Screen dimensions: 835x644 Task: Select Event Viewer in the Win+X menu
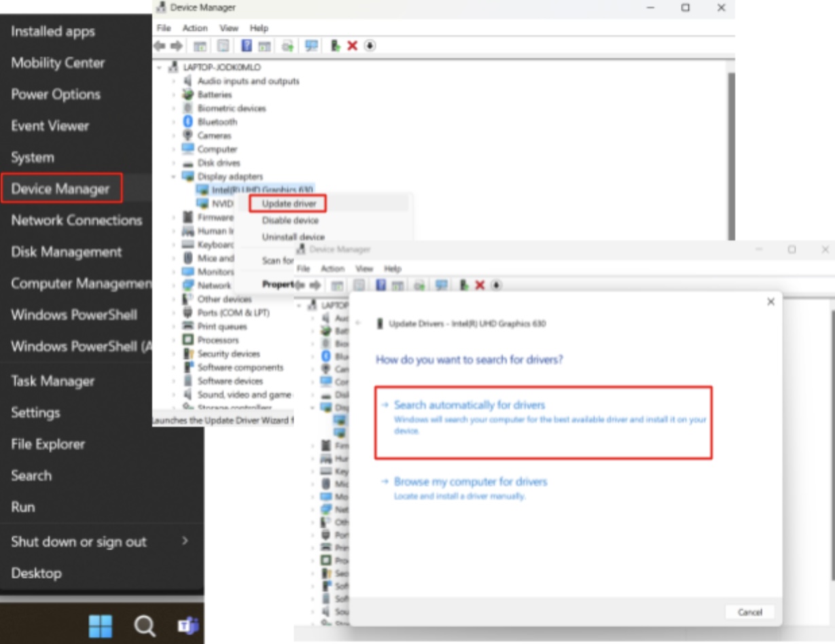point(50,125)
